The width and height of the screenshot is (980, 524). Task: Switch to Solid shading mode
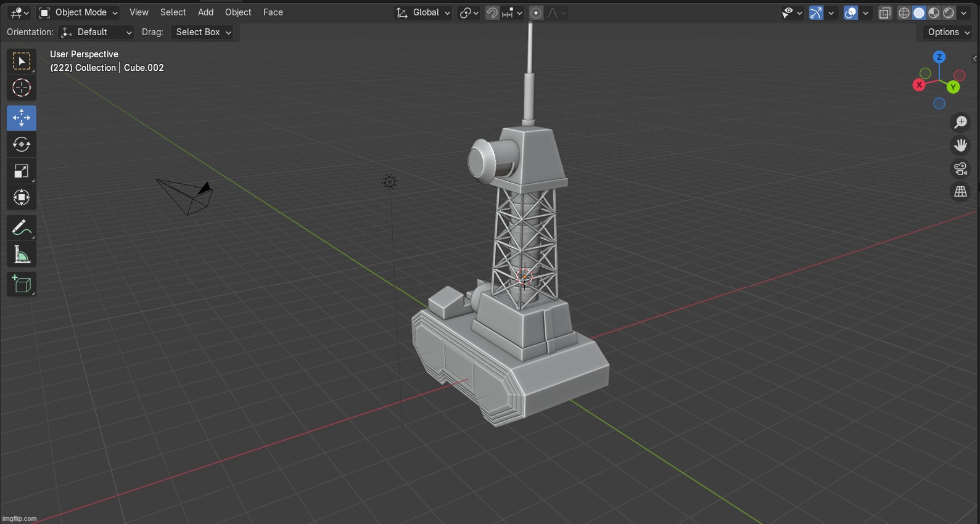pyautogui.click(x=919, y=12)
